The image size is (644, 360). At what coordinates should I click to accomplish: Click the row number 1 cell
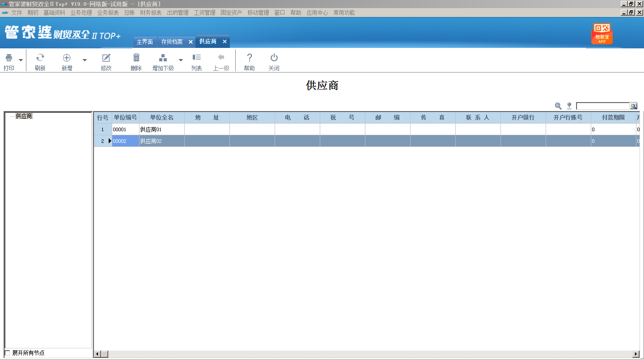click(x=103, y=129)
